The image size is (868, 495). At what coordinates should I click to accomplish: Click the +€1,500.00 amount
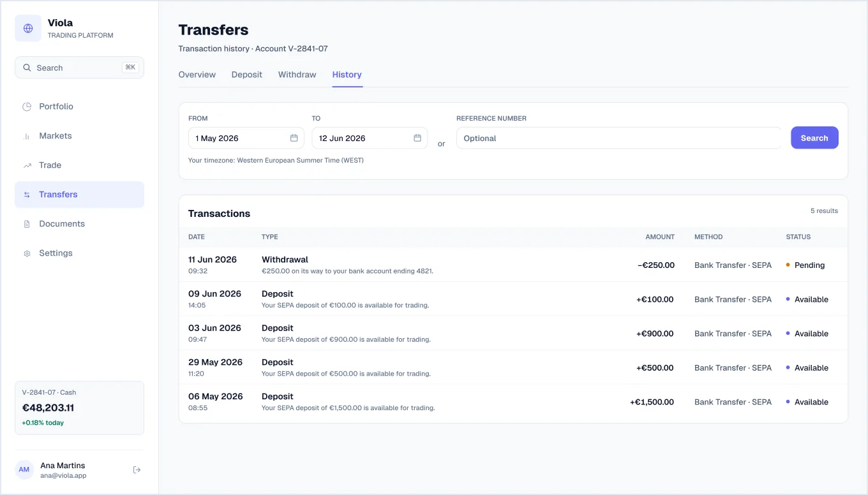[652, 402]
